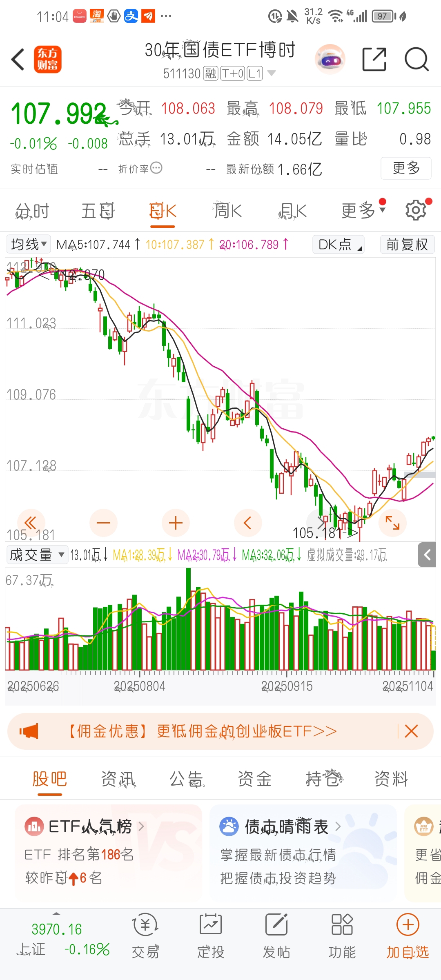The width and height of the screenshot is (441, 980).
Task: Tap 掌握最新债市行情 text
Action: point(278,855)
